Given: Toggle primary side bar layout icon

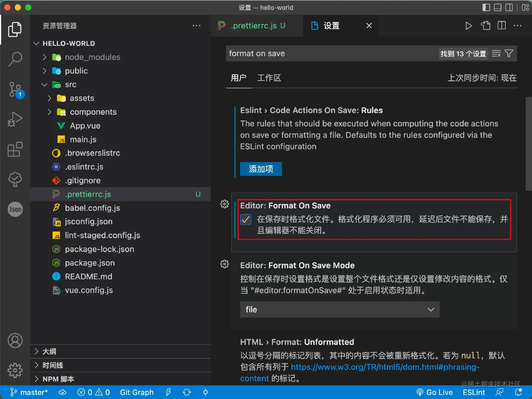Looking at the screenshot, I should tap(486, 7).
